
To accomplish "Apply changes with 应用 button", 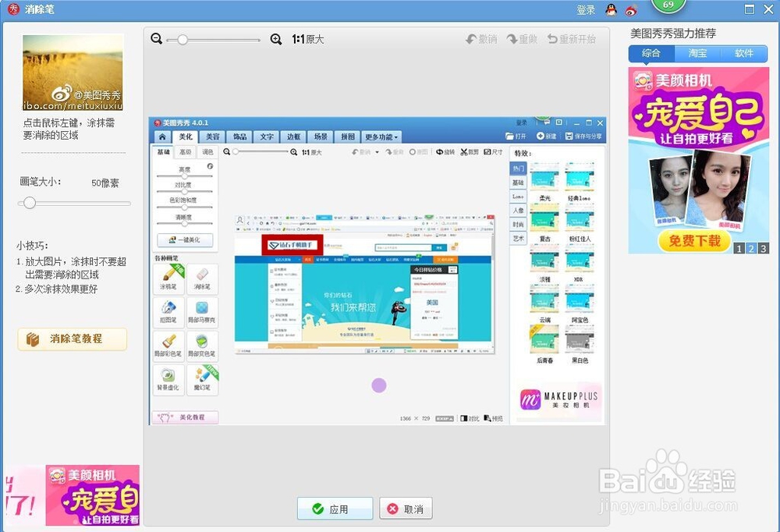I will (335, 509).
